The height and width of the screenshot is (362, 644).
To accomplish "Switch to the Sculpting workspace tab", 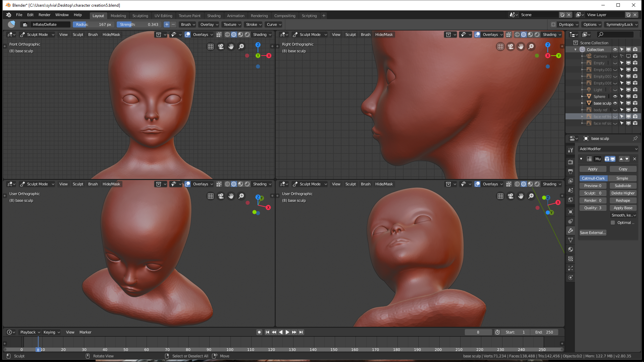I will pyautogui.click(x=140, y=16).
